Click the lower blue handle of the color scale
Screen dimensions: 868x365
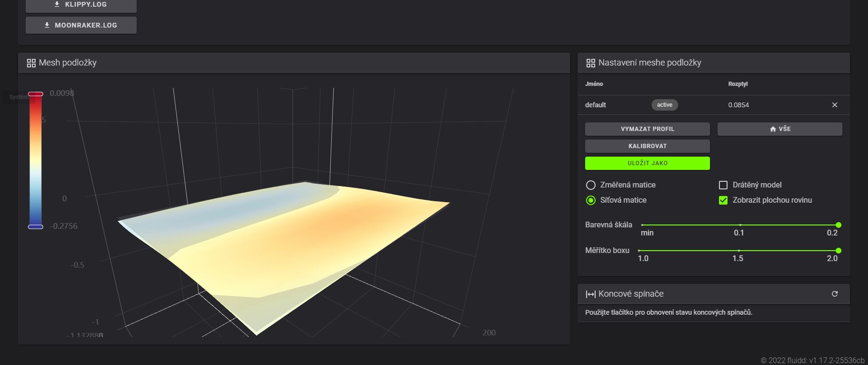36,227
